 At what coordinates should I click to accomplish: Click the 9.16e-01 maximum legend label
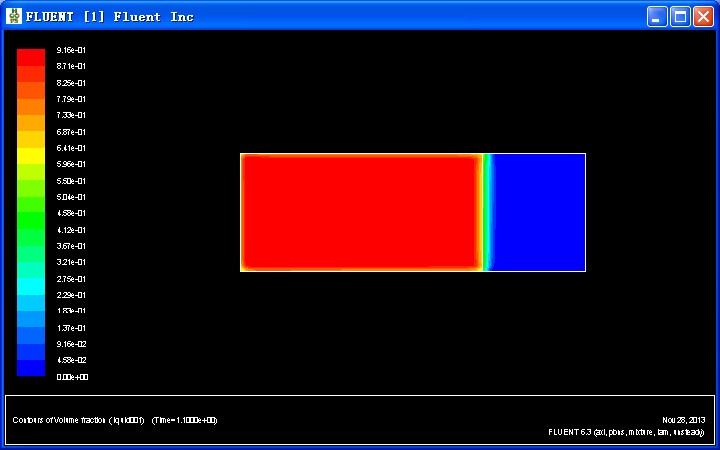[71, 50]
